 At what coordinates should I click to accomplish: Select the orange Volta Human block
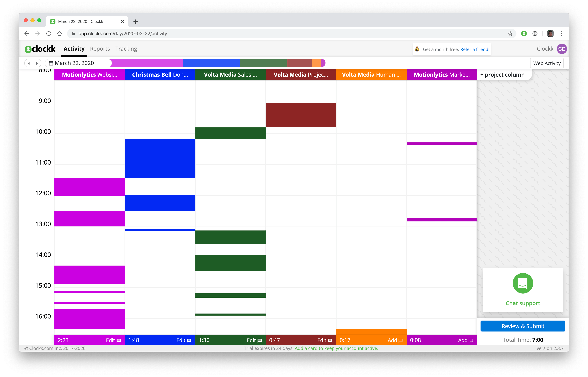pyautogui.click(x=371, y=332)
